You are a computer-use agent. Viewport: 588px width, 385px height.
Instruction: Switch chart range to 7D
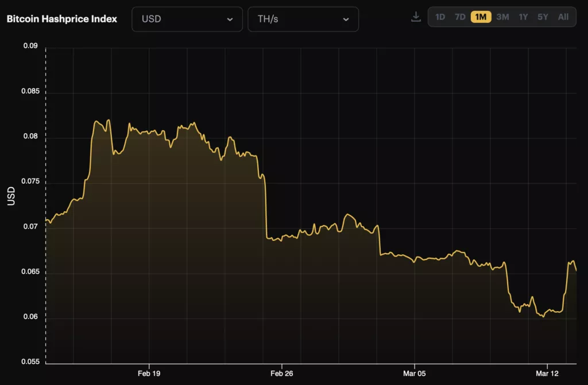(460, 17)
